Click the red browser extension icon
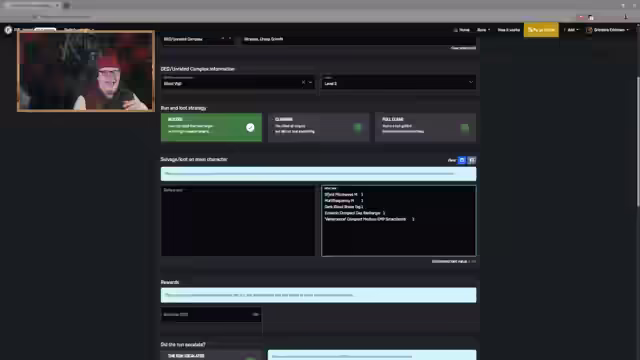640x360 pixels. point(581,17)
